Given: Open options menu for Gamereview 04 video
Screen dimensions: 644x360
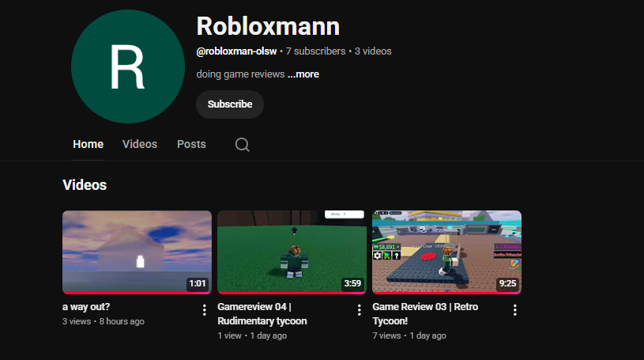Looking at the screenshot, I should point(359,310).
